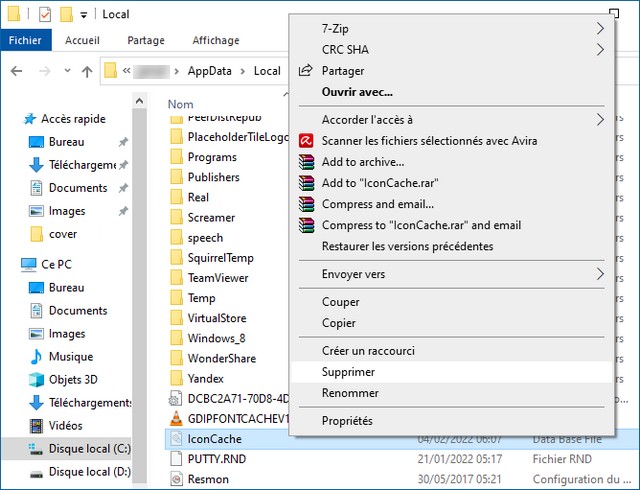Switch to the Affichage tab

tap(215, 41)
